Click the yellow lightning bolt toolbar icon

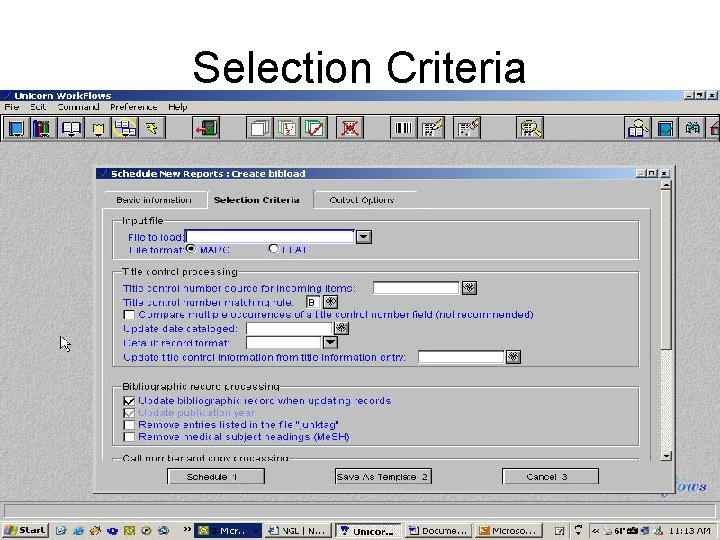[152, 128]
